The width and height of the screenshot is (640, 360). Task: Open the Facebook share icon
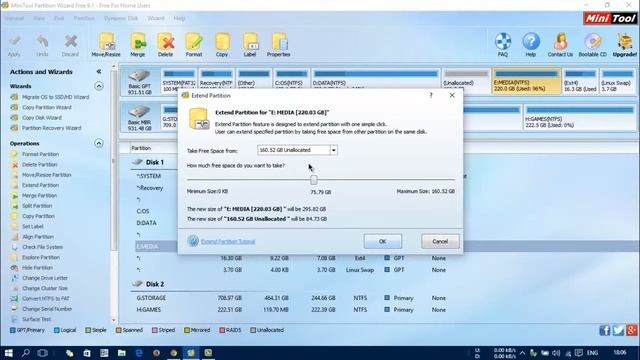(604, 330)
